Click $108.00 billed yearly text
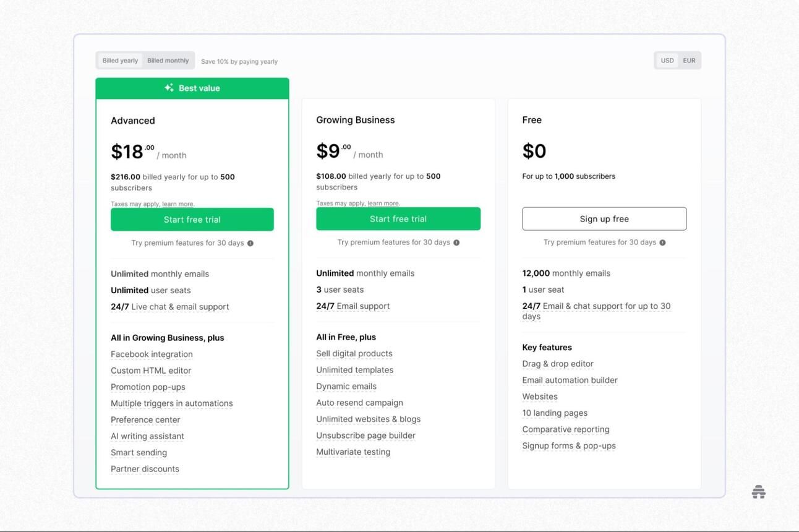799x532 pixels. 378,182
